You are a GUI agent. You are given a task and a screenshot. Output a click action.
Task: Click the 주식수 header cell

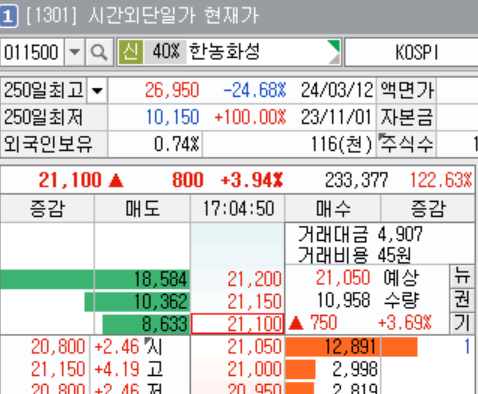pos(407,144)
